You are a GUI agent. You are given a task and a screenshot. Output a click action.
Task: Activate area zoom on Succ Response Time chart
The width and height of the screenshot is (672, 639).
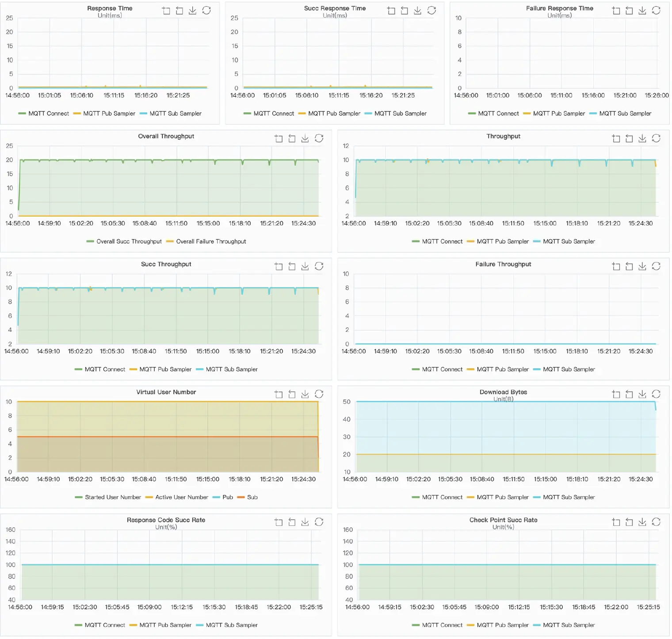[391, 11]
